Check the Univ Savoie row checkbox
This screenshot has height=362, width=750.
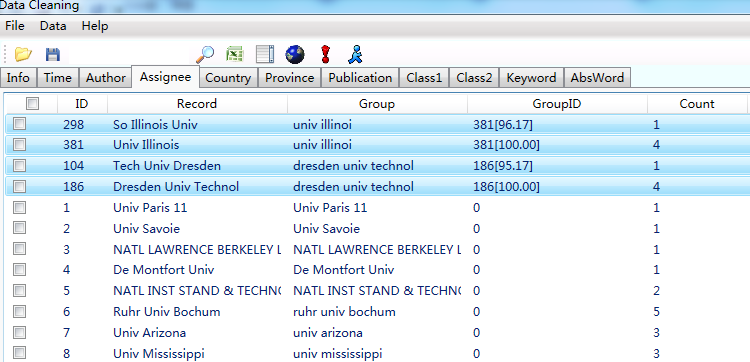point(20,228)
